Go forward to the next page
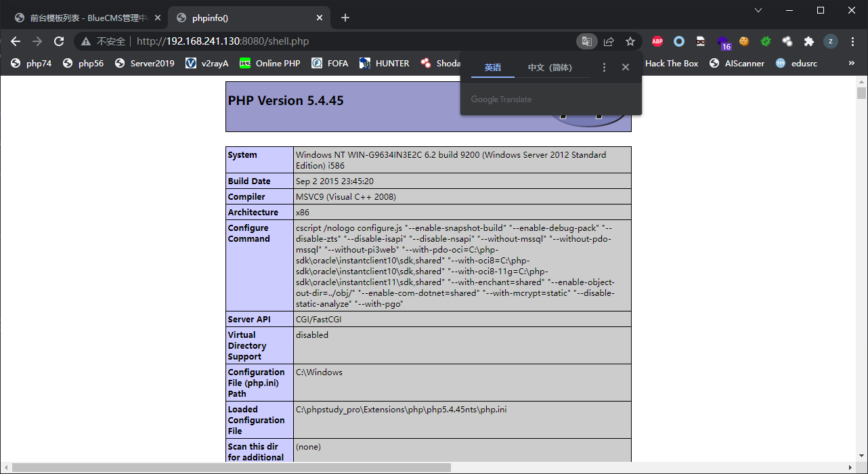Image resolution: width=868 pixels, height=474 pixels. (x=37, y=41)
